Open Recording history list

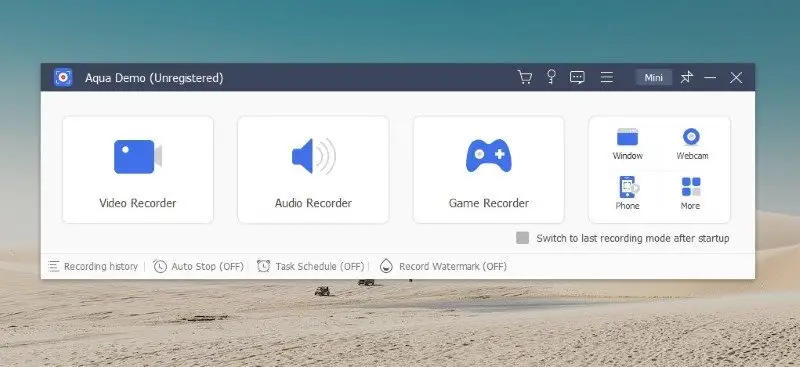coord(93,266)
